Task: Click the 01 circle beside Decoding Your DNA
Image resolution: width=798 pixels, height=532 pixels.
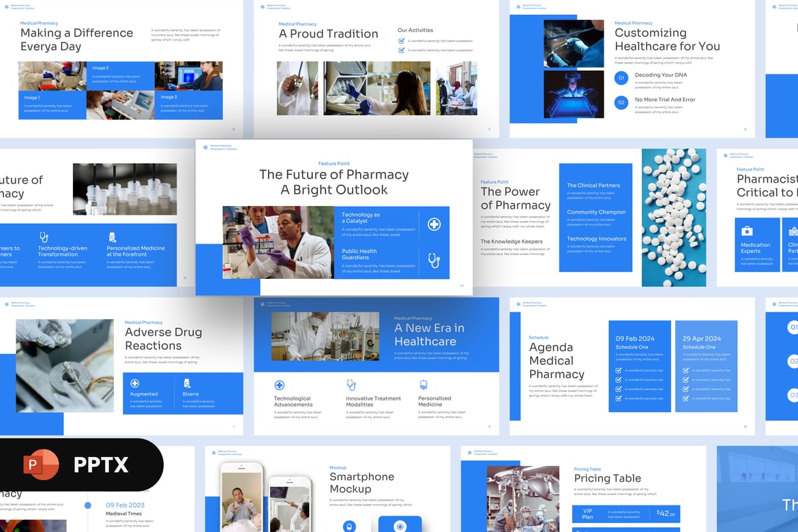Action: (x=621, y=78)
